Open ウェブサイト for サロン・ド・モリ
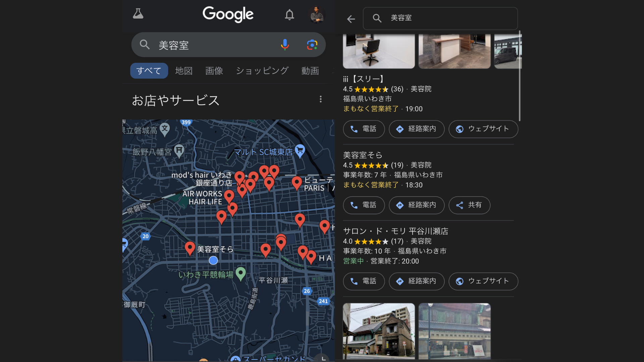 point(483,281)
